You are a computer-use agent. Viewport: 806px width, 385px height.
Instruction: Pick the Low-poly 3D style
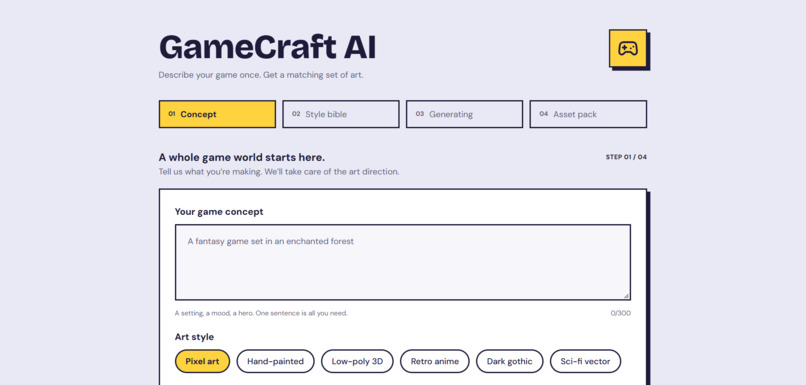point(357,361)
